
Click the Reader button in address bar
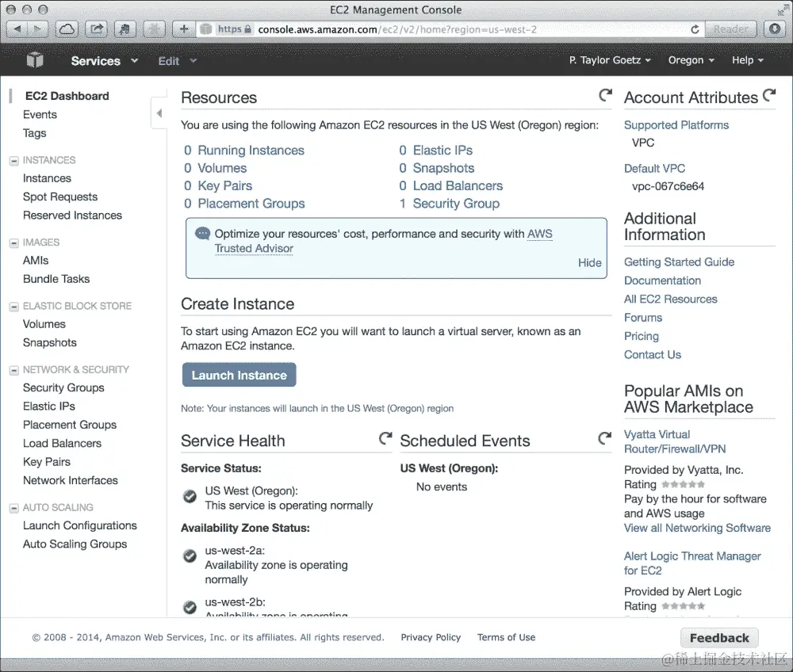(x=731, y=29)
